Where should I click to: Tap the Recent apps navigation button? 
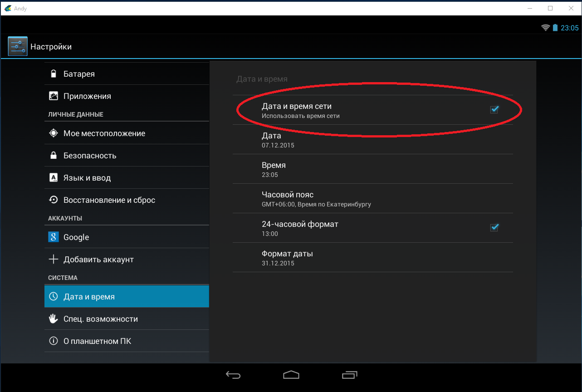(349, 375)
